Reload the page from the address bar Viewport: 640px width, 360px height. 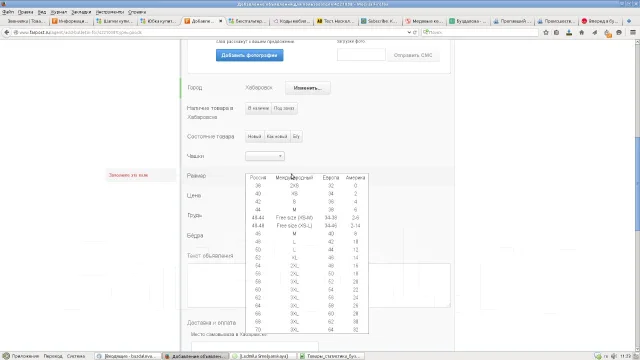(x=415, y=32)
